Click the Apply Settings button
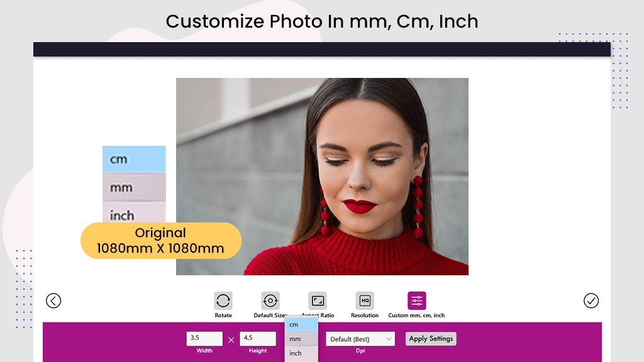The width and height of the screenshot is (644, 362). point(431,339)
